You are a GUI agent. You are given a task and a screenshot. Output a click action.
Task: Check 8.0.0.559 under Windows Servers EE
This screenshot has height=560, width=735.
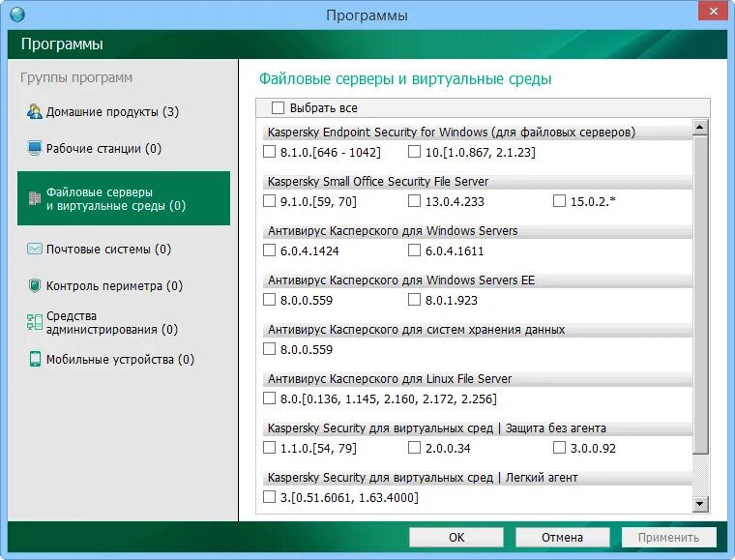pos(269,299)
